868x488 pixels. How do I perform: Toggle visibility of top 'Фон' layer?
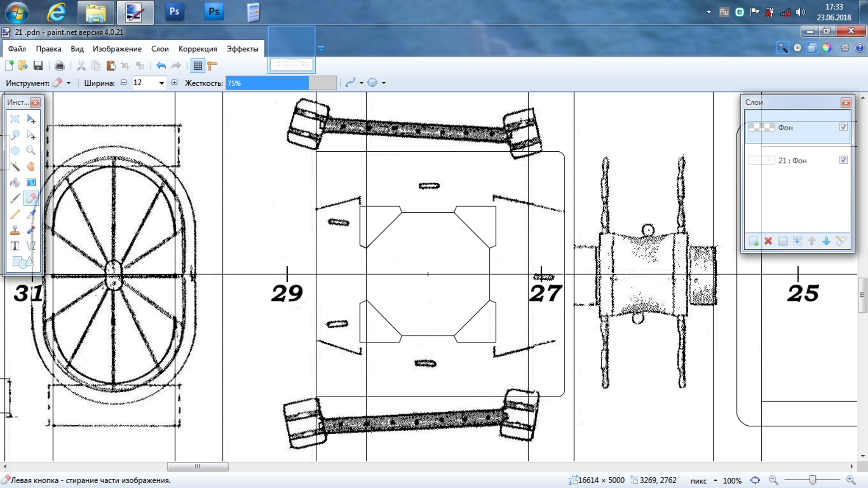pyautogui.click(x=843, y=127)
